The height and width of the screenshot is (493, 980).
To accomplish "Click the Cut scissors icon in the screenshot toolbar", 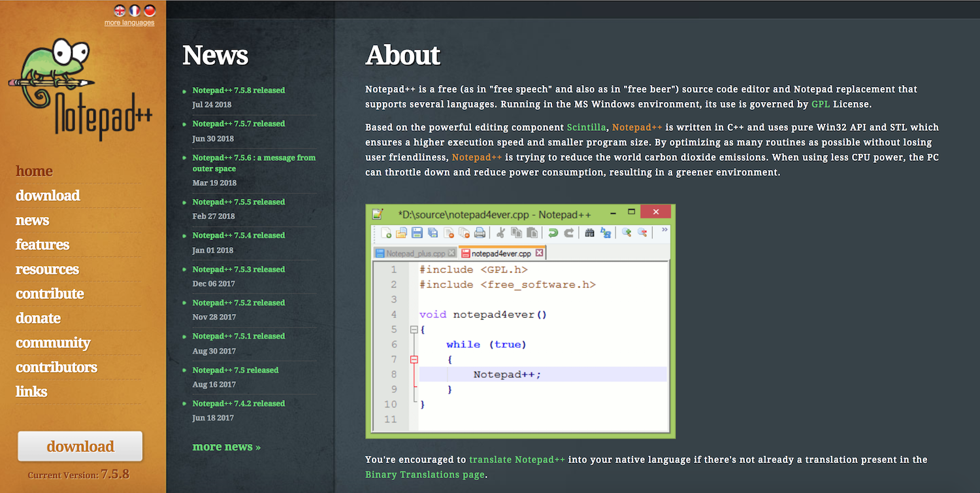I will coord(500,233).
